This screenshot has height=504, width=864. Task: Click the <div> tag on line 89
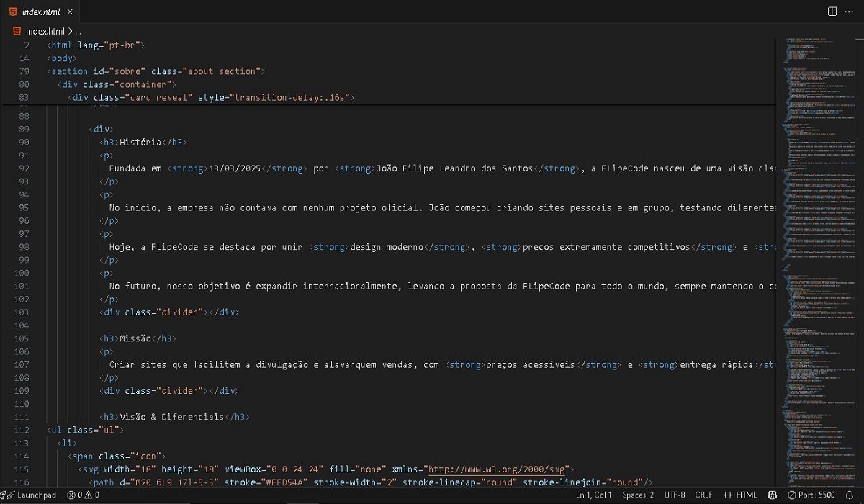(102, 130)
